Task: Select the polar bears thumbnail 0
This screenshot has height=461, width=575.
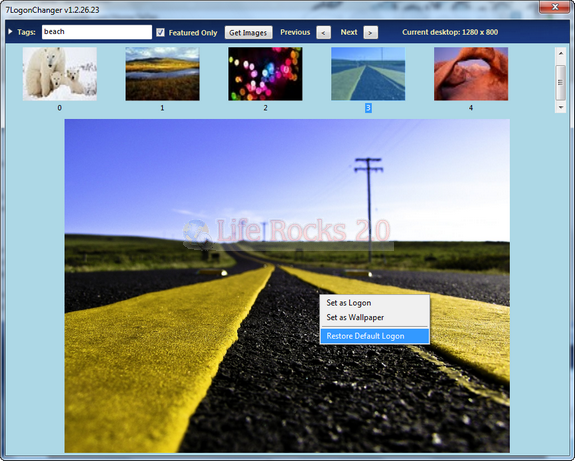Action: coord(60,74)
